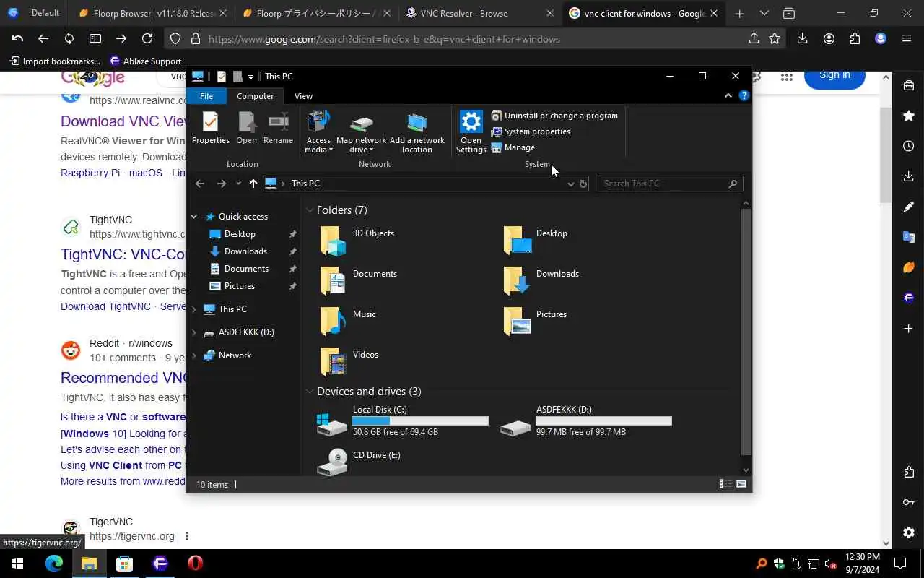Switch to the View ribbon tab
Viewport: 924px width, 578px height.
click(x=303, y=96)
